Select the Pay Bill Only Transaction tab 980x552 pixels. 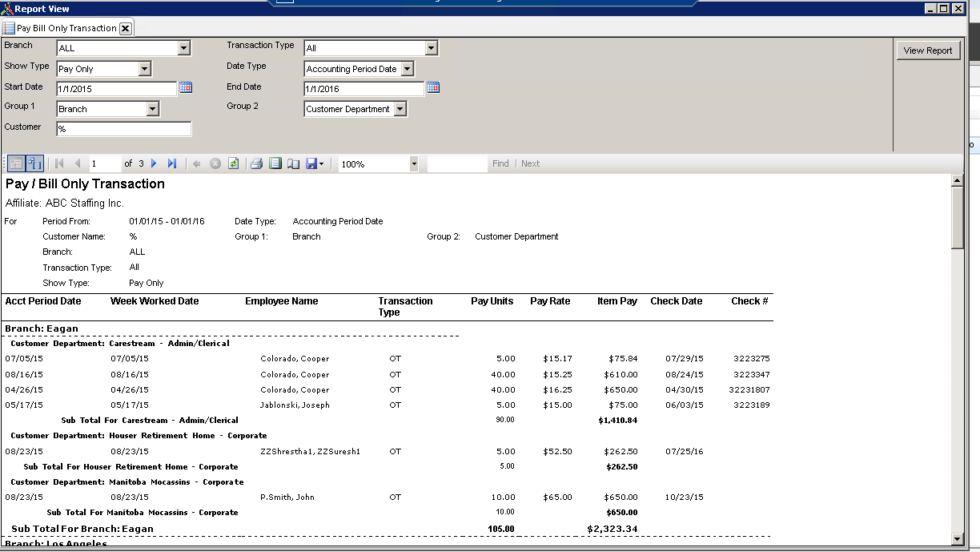coord(67,28)
